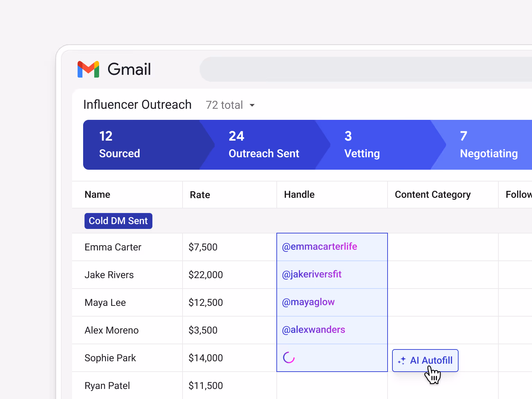532x399 pixels.
Task: Click the Gmail logo icon
Action: [88, 69]
